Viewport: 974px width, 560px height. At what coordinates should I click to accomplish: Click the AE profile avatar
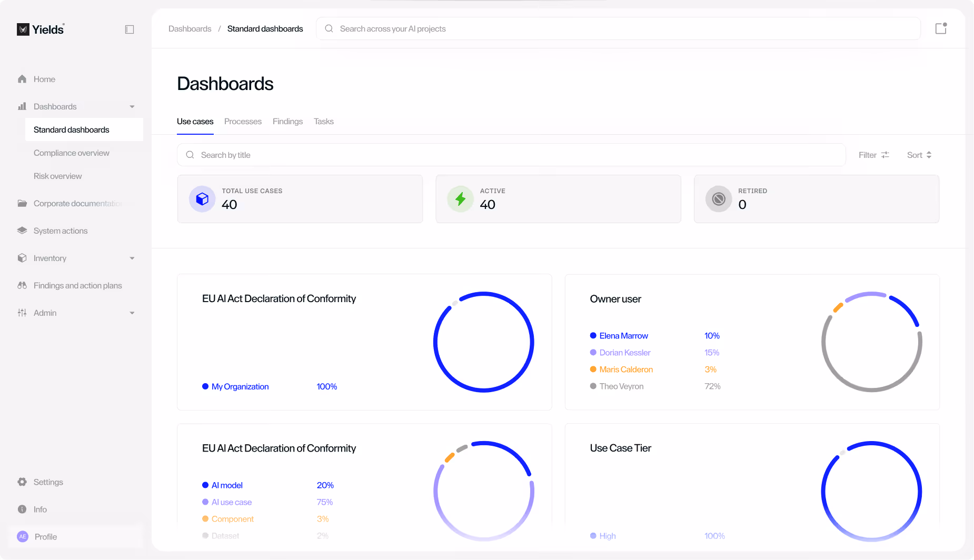coord(23,537)
